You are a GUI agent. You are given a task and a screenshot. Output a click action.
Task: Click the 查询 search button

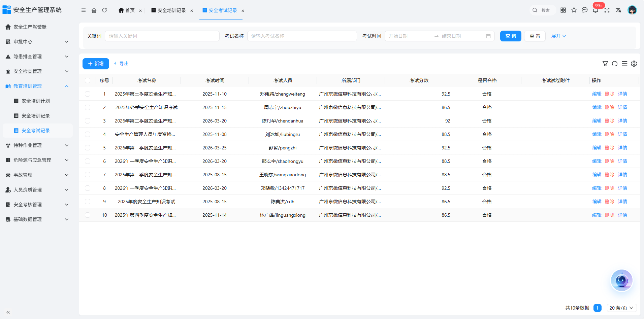point(511,36)
